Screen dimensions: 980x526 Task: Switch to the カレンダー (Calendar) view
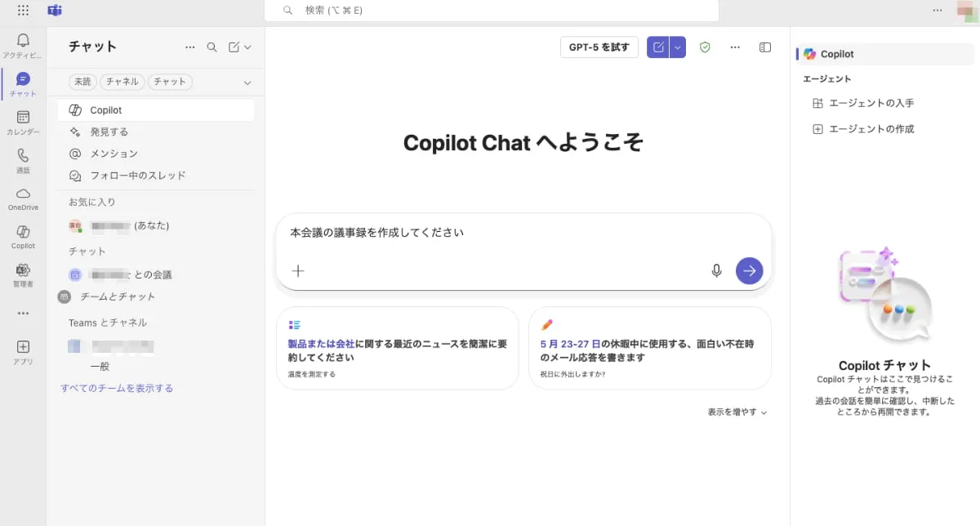pos(23,117)
